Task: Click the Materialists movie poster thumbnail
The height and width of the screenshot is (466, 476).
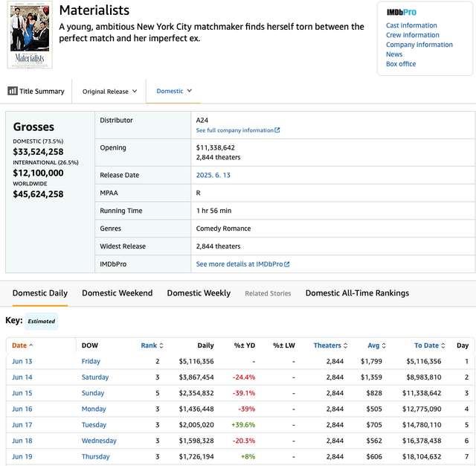Action: [30, 35]
